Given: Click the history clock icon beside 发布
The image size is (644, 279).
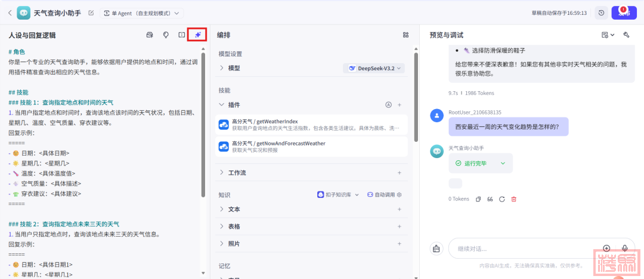Looking at the screenshot, I should (x=601, y=13).
